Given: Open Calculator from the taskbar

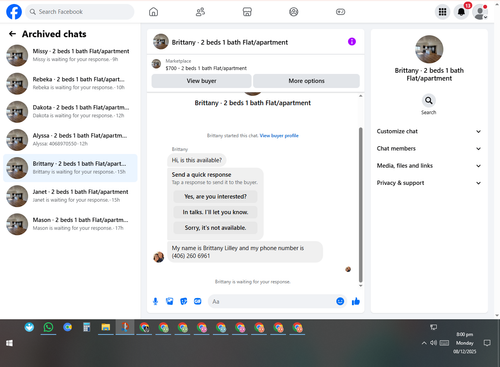Looking at the screenshot, I should 87,328.
